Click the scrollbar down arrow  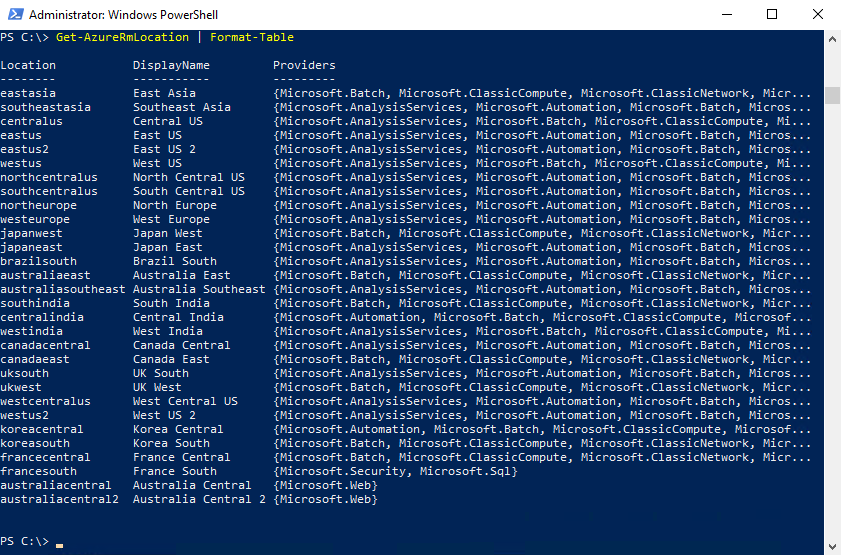click(x=832, y=547)
